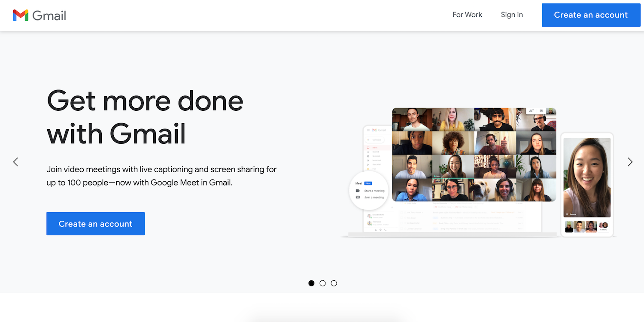Click Create an account in top header
This screenshot has width=644, height=322.
tap(591, 15)
